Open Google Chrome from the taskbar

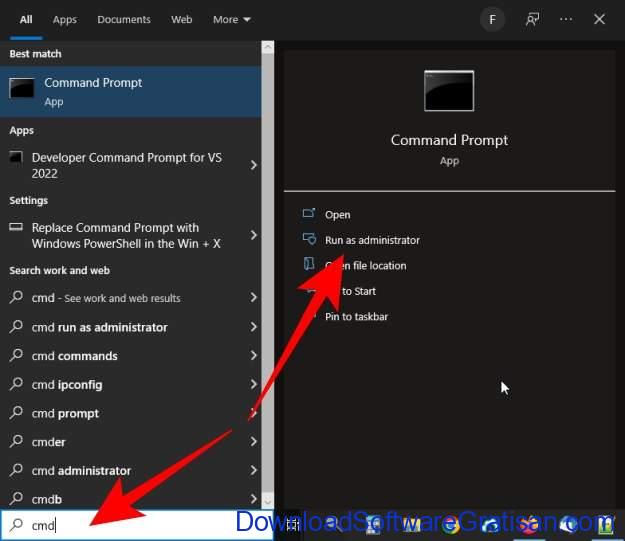pos(450,525)
